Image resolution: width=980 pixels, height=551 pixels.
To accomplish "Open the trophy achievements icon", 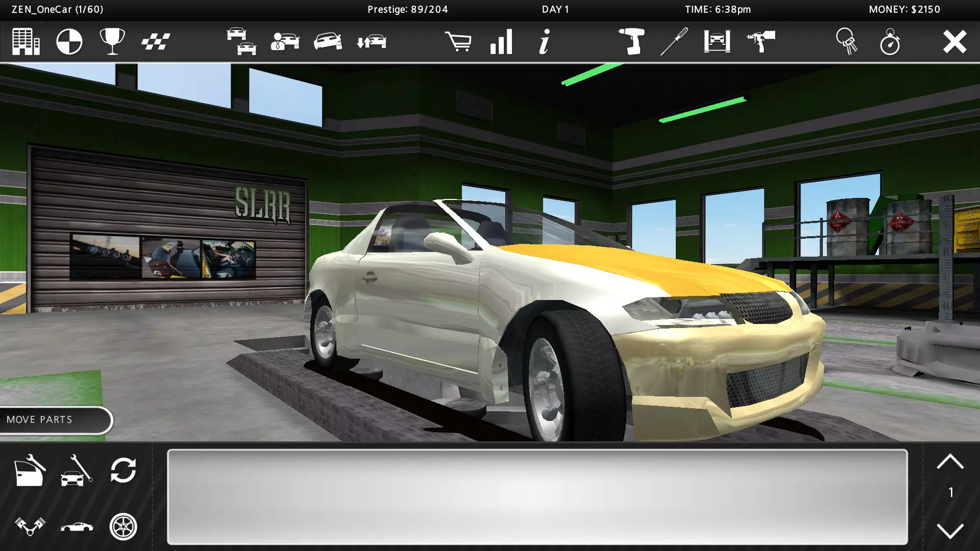I will (112, 41).
